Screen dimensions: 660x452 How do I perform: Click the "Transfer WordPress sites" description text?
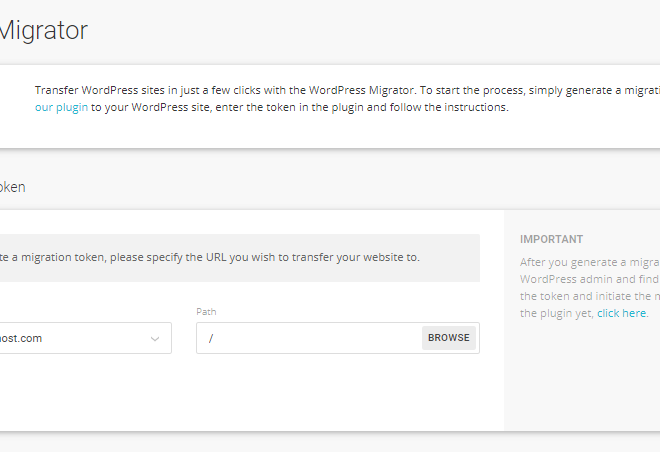point(347,99)
